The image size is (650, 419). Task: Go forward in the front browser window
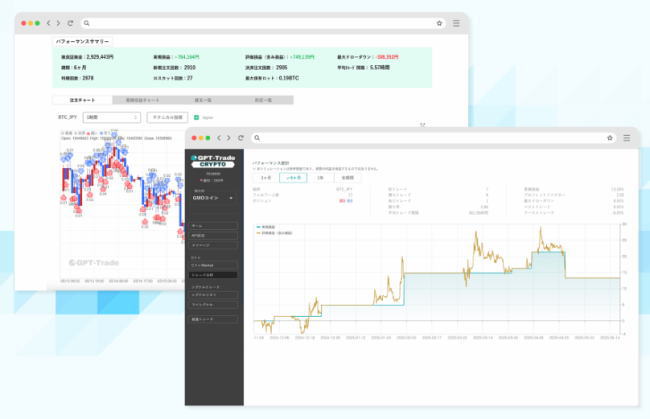[229, 138]
